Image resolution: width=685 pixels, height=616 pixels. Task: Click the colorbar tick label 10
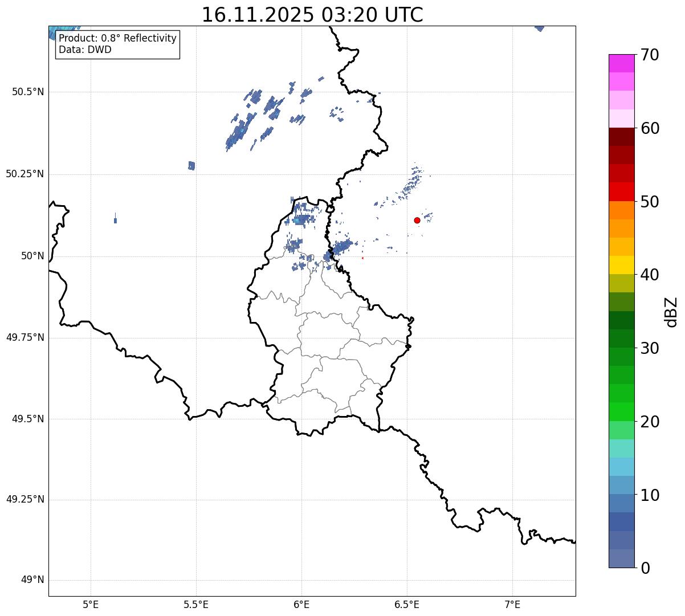[650, 495]
